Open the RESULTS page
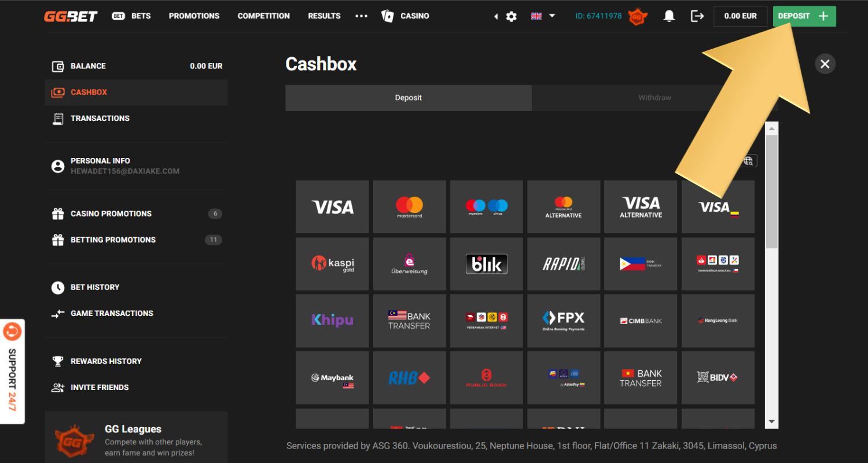868x463 pixels. [x=324, y=16]
